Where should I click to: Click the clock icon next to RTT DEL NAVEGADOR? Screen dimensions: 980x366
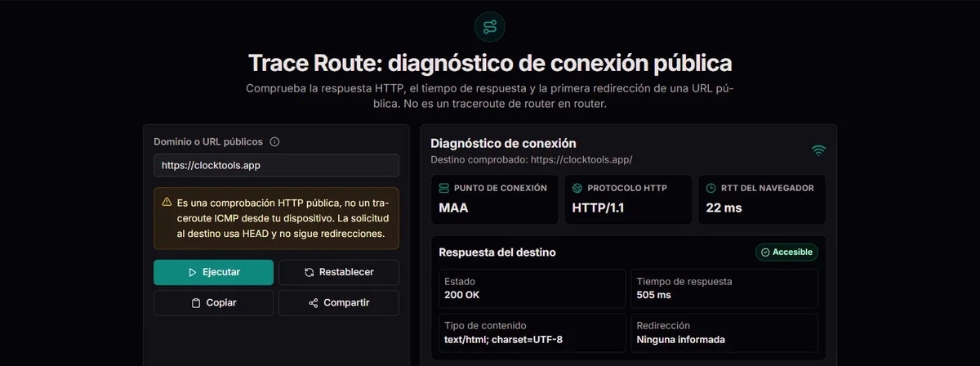[x=711, y=188]
